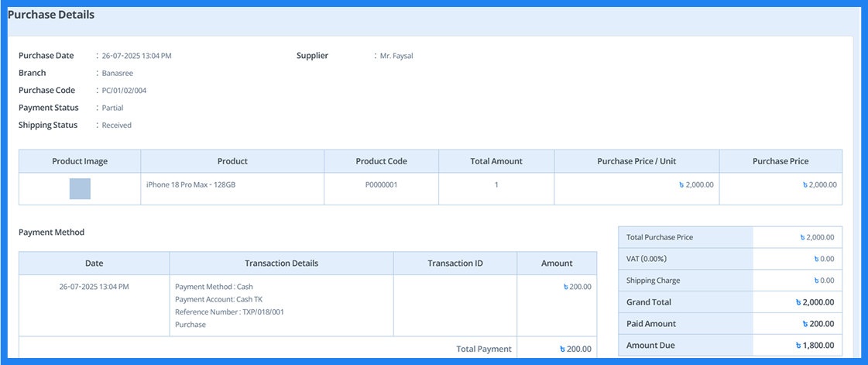Click the iPhone product image thumbnail
The height and width of the screenshot is (365, 868).
click(x=80, y=188)
